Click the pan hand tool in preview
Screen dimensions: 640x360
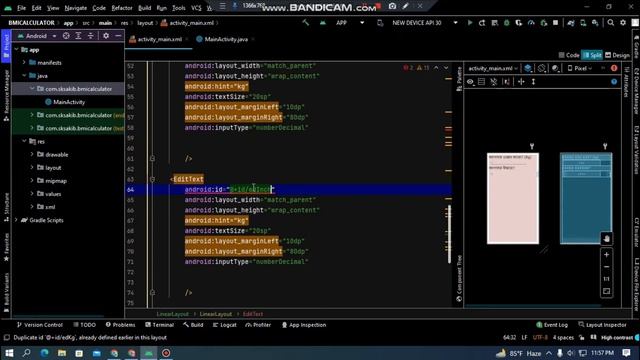click(607, 239)
